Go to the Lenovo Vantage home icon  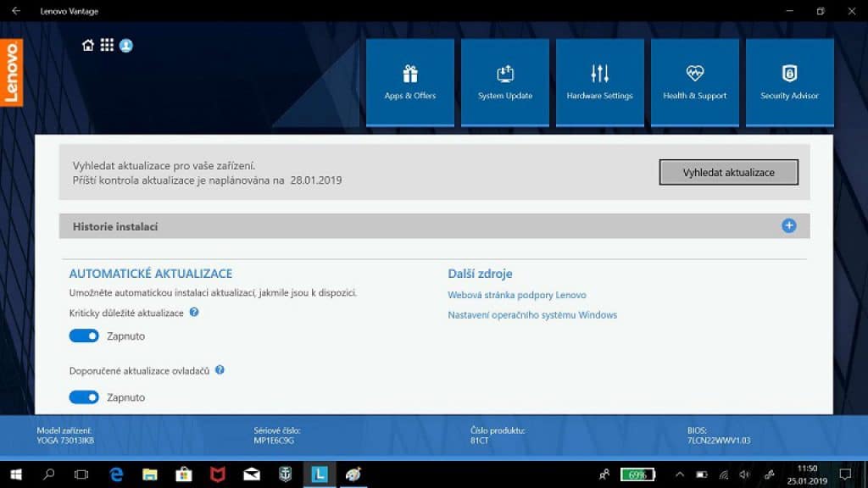87,46
